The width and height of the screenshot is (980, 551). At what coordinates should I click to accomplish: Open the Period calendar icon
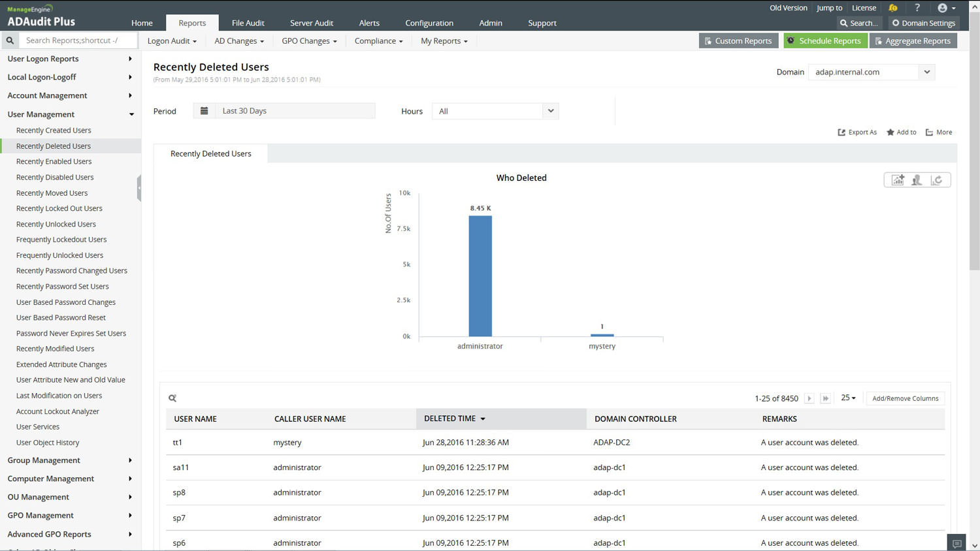[x=204, y=111]
